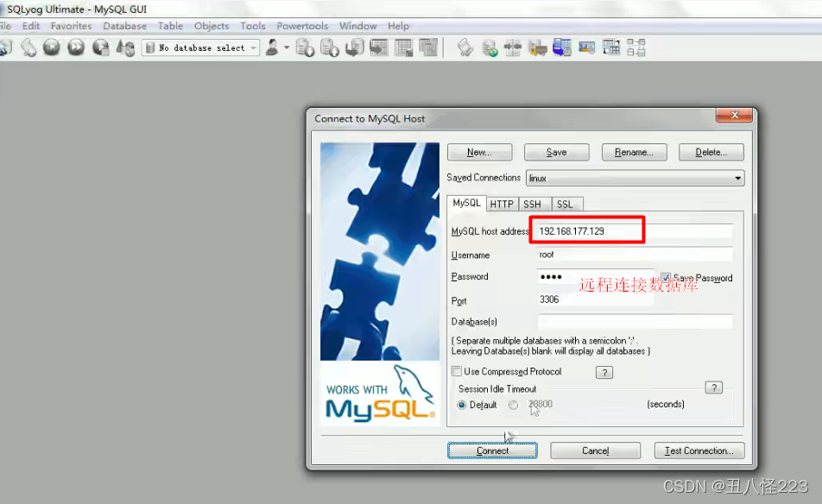This screenshot has height=504, width=822.
Task: Toggle the Save Password checkbox
Action: [665, 278]
